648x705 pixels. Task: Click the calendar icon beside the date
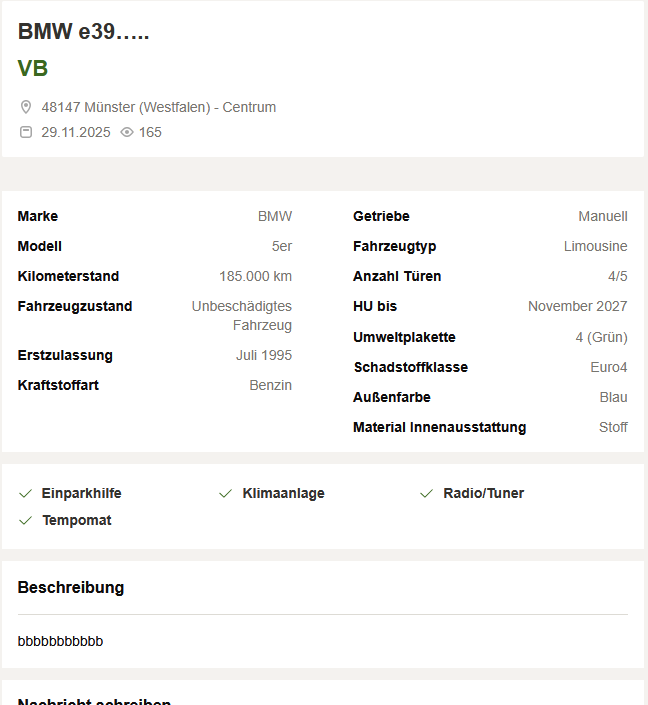coord(26,132)
